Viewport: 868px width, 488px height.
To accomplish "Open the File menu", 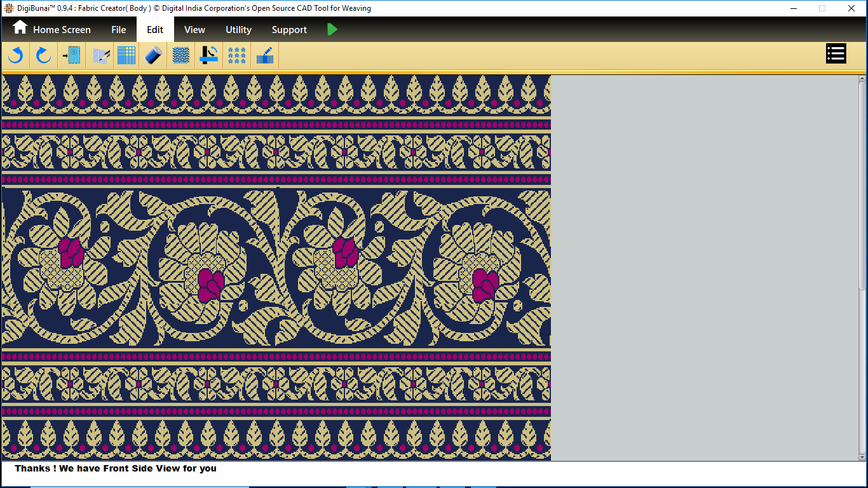I will [118, 29].
